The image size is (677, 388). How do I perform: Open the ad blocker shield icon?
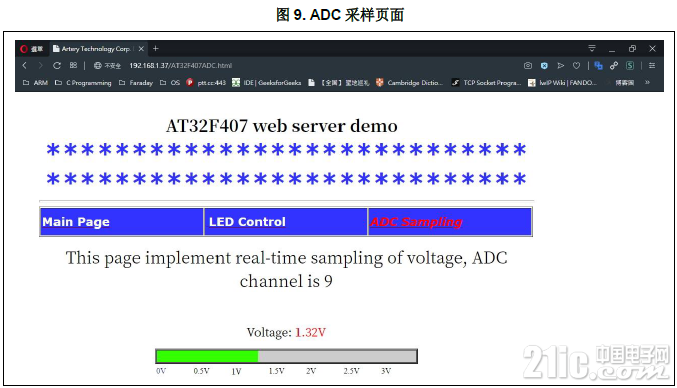(544, 66)
